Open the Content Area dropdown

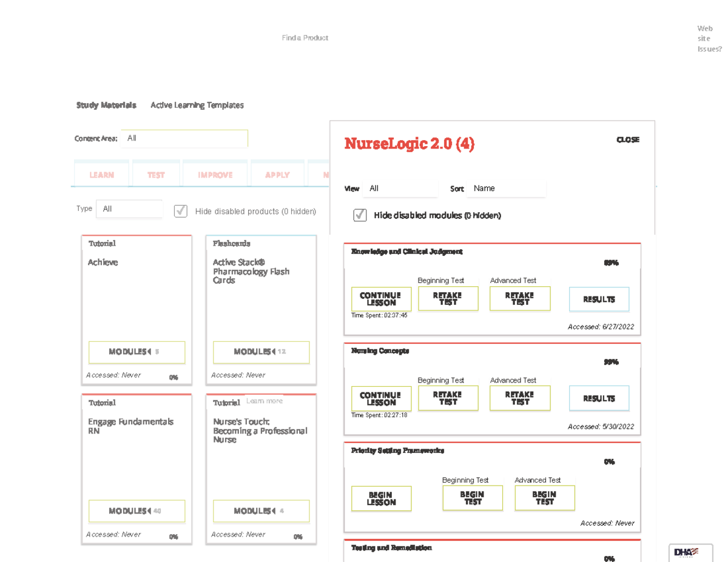coord(184,138)
